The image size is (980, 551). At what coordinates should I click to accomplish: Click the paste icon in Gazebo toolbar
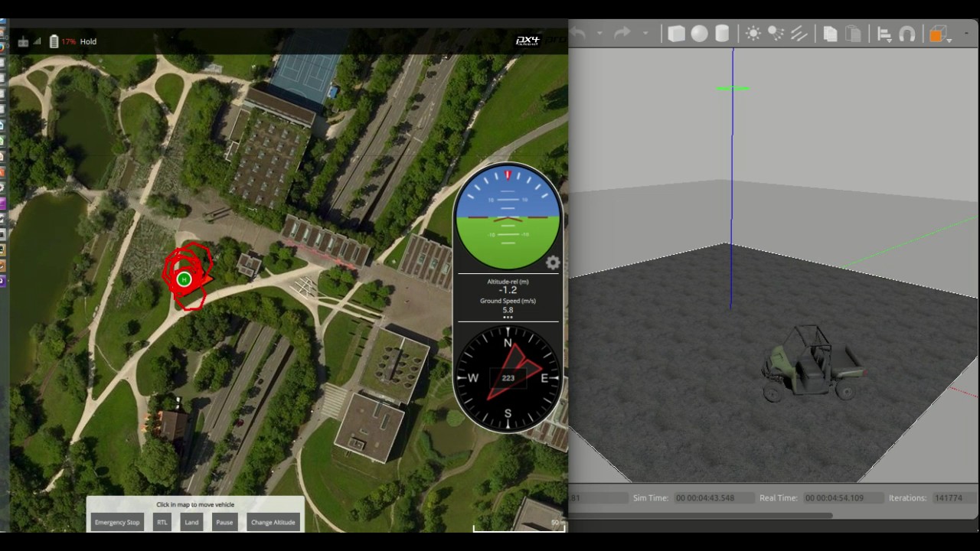tap(853, 34)
